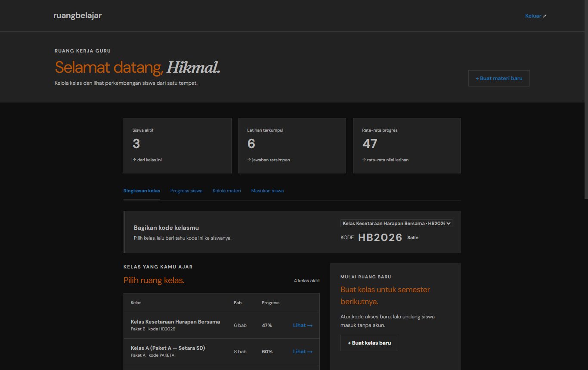
Task: Click the Pilih ruang kelas heading
Action: (154, 281)
